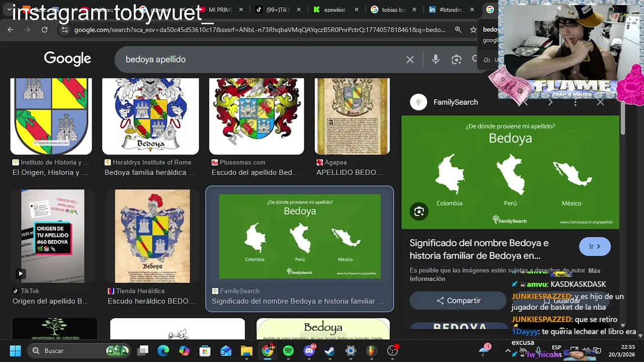
Task: Start voice search with microphone icon
Action: tap(436, 59)
